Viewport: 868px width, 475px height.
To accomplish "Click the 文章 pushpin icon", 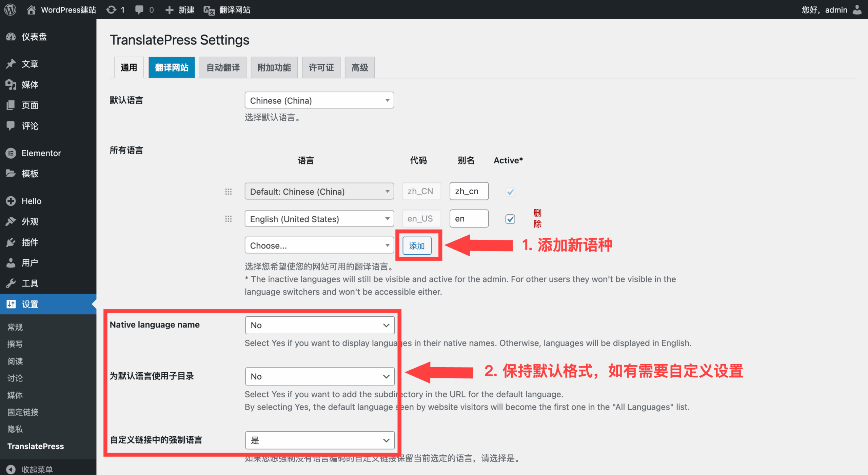I will tap(11, 64).
